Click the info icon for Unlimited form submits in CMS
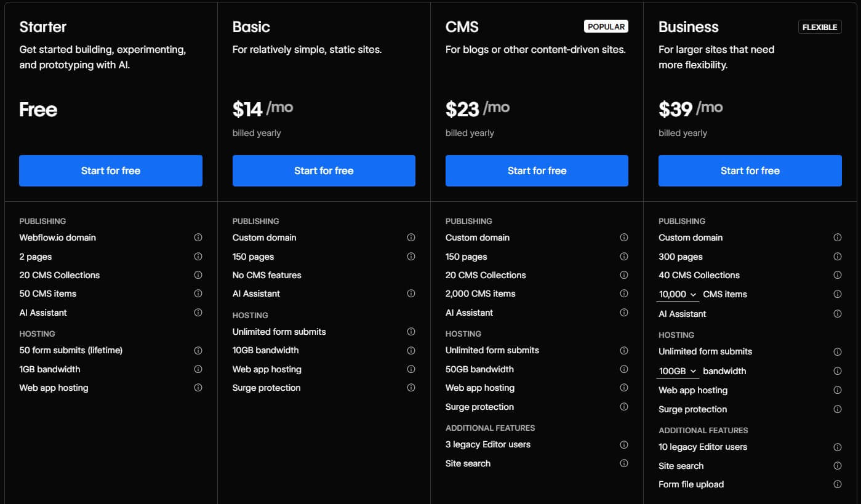This screenshot has width=861, height=504. 624,350
